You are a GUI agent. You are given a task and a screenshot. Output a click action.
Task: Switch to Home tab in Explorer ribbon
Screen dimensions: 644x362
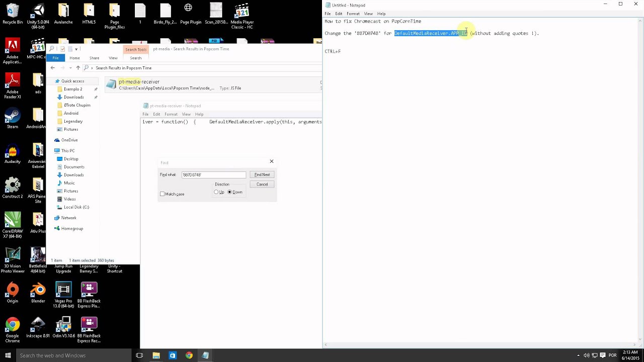pyautogui.click(x=74, y=58)
